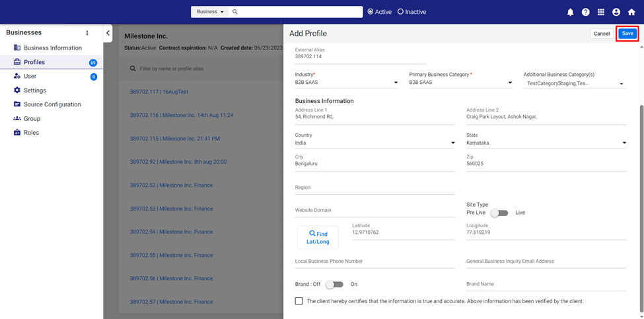This screenshot has width=644, height=319.
Task: Click the Local Business Phone Number field
Action: 375,262
